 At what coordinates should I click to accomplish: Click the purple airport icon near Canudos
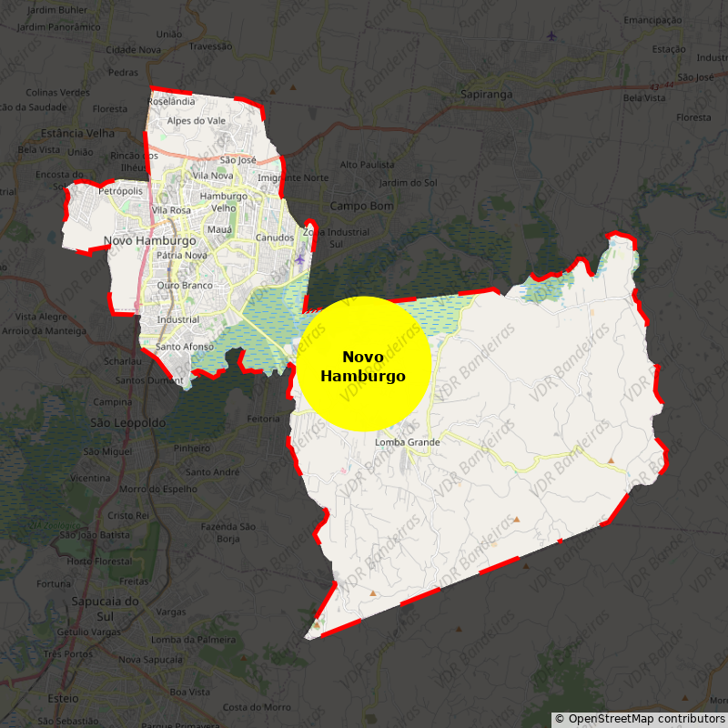pos(300,260)
